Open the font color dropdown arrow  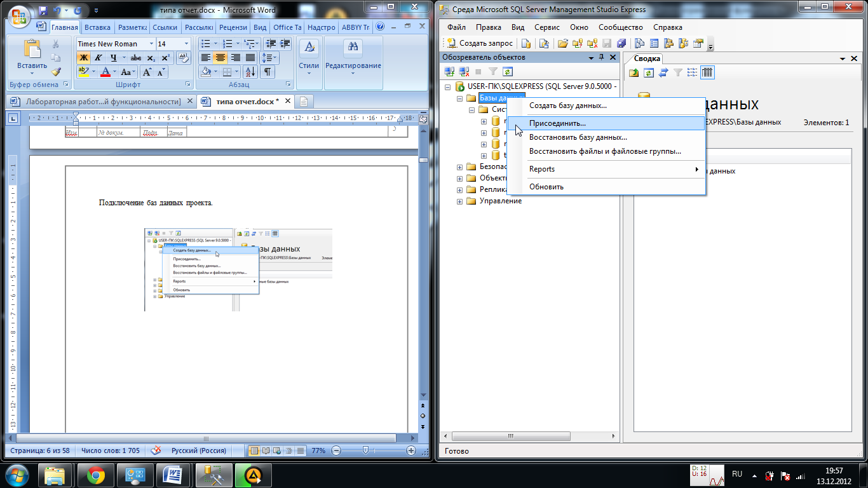115,72
